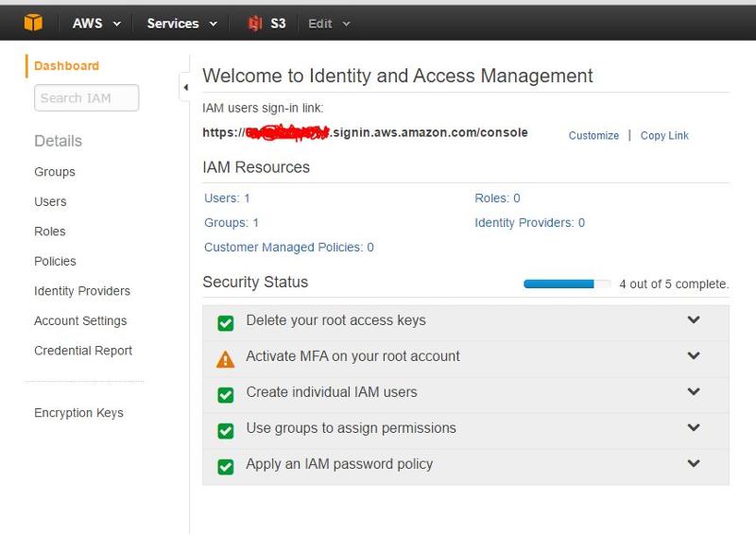Viewport: 756px width, 534px height.
Task: Open the Users: 1 resource link
Action: (x=227, y=198)
